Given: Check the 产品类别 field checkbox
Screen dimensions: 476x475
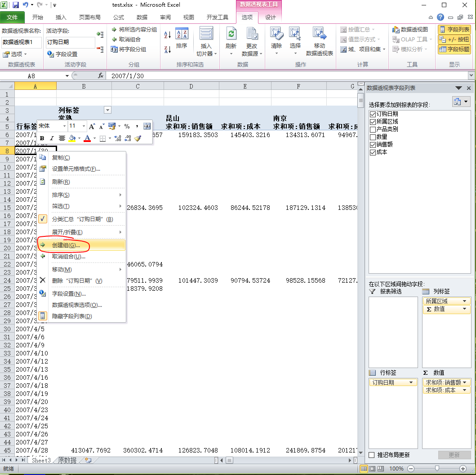Looking at the screenshot, I should point(372,129).
